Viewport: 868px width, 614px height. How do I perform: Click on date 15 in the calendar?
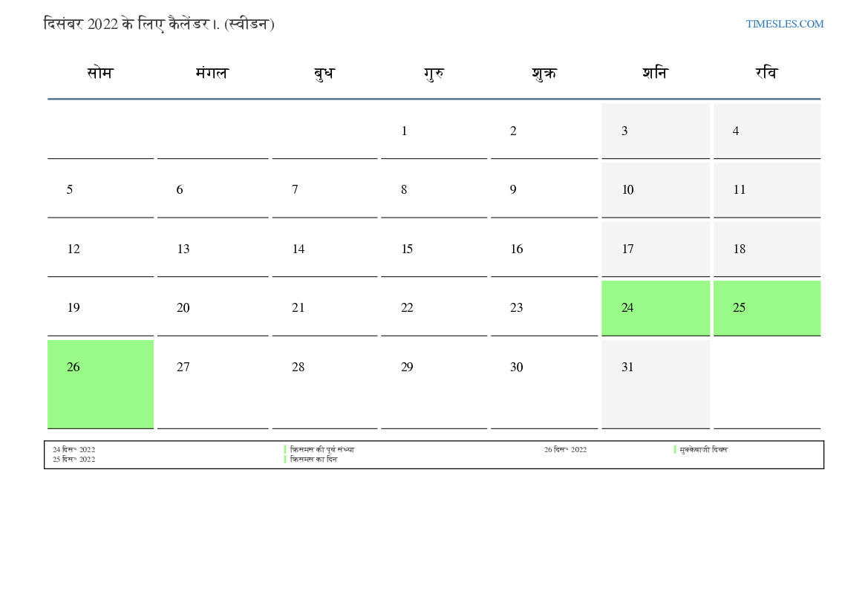coord(407,249)
